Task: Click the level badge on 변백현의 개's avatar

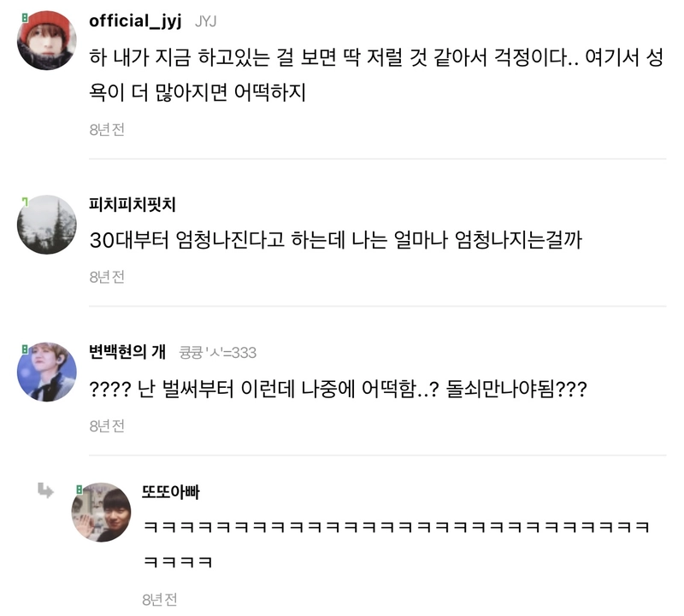Action: [25, 349]
